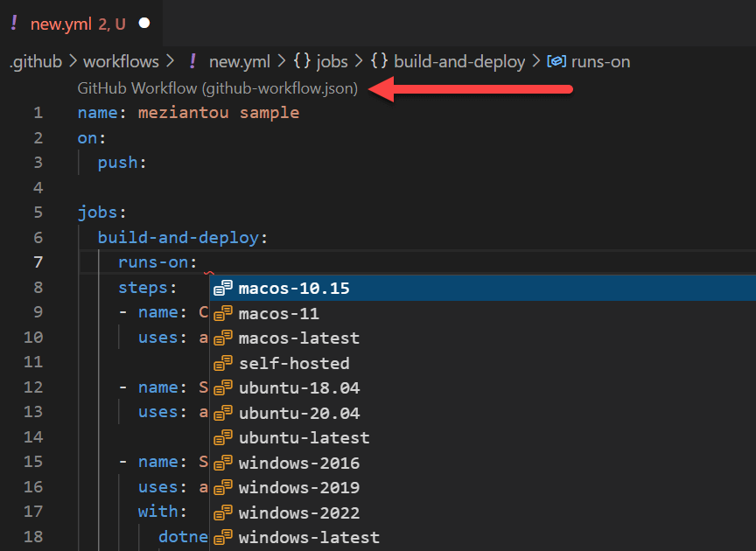This screenshot has width=756, height=551.
Task: Click the GitHub Workflow schema link
Action: click(217, 88)
